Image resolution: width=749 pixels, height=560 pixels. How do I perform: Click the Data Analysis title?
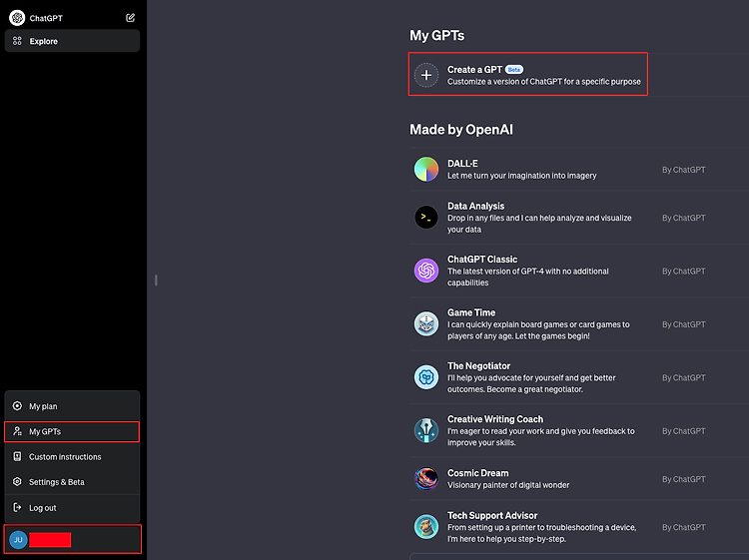tap(475, 206)
